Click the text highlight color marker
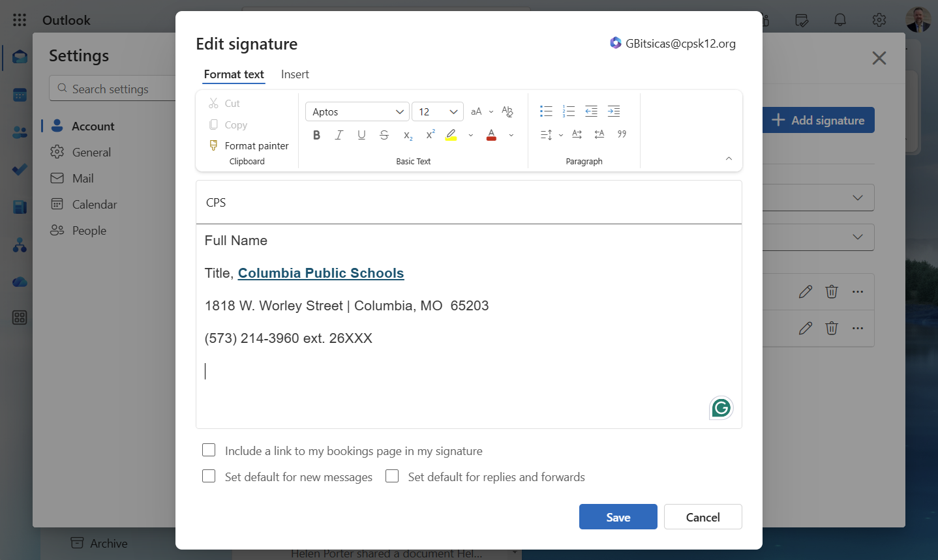This screenshot has height=560, width=938. [451, 135]
